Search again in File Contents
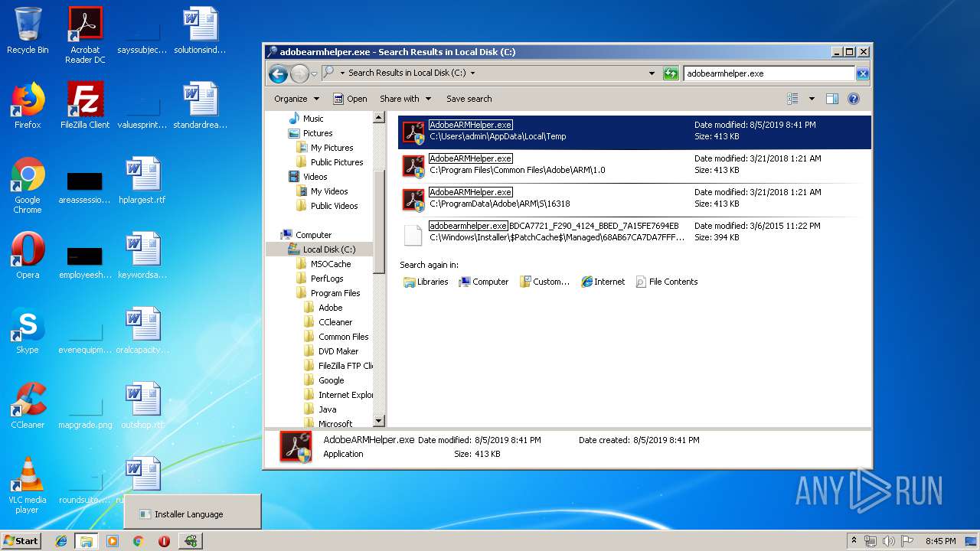Screen dimensions: 980x551 tap(667, 282)
